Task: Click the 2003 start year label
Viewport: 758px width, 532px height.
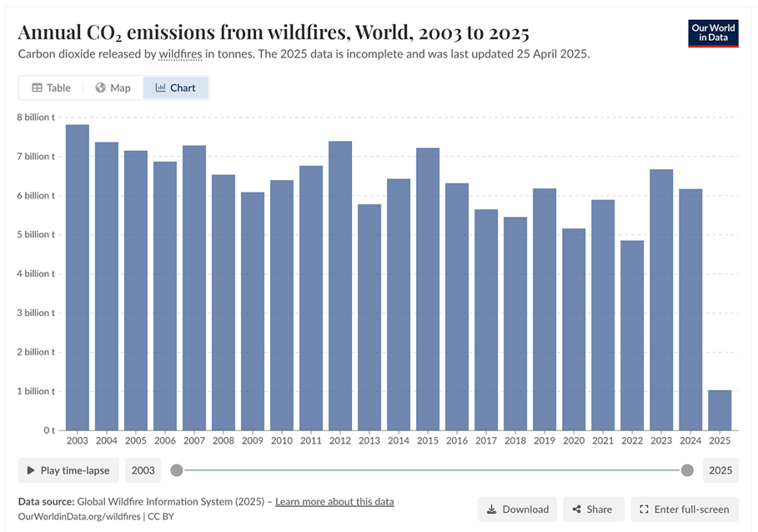Action: click(x=143, y=470)
